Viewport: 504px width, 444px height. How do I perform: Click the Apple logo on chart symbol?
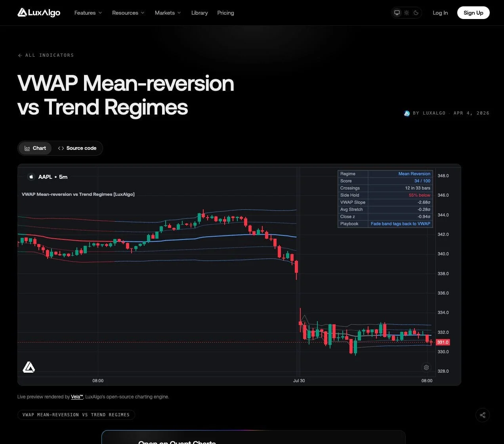(x=31, y=177)
